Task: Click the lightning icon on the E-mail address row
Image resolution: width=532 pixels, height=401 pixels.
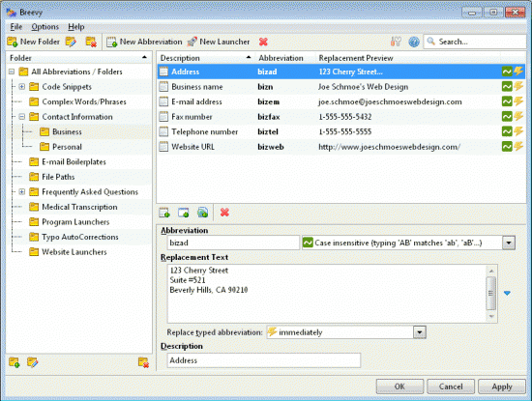Action: pyautogui.click(x=518, y=101)
